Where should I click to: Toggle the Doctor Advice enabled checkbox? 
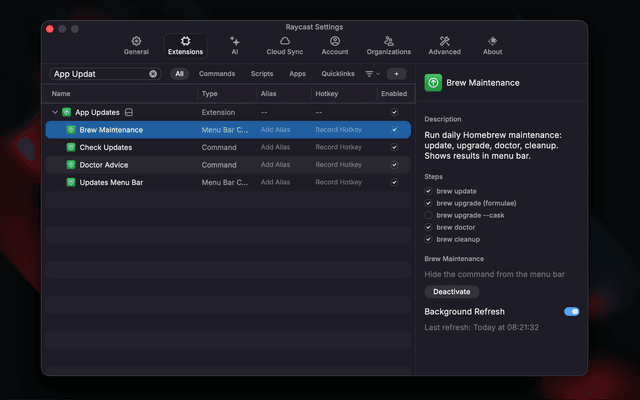(394, 165)
